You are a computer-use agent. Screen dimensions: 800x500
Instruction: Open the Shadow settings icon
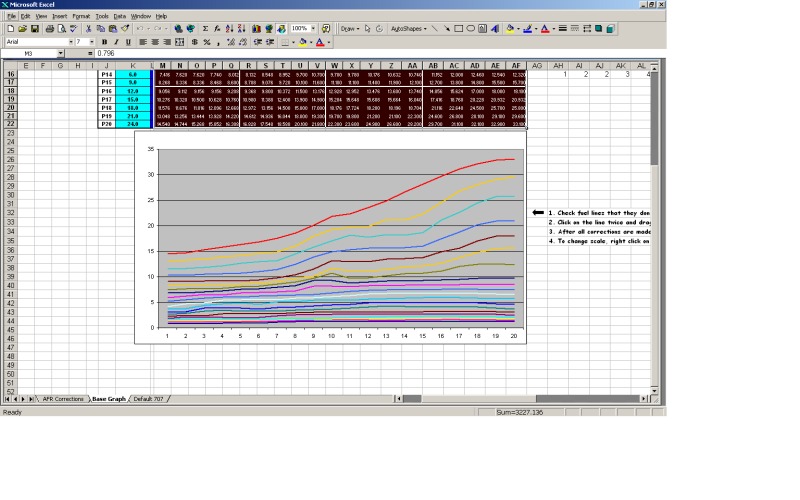coord(598,29)
